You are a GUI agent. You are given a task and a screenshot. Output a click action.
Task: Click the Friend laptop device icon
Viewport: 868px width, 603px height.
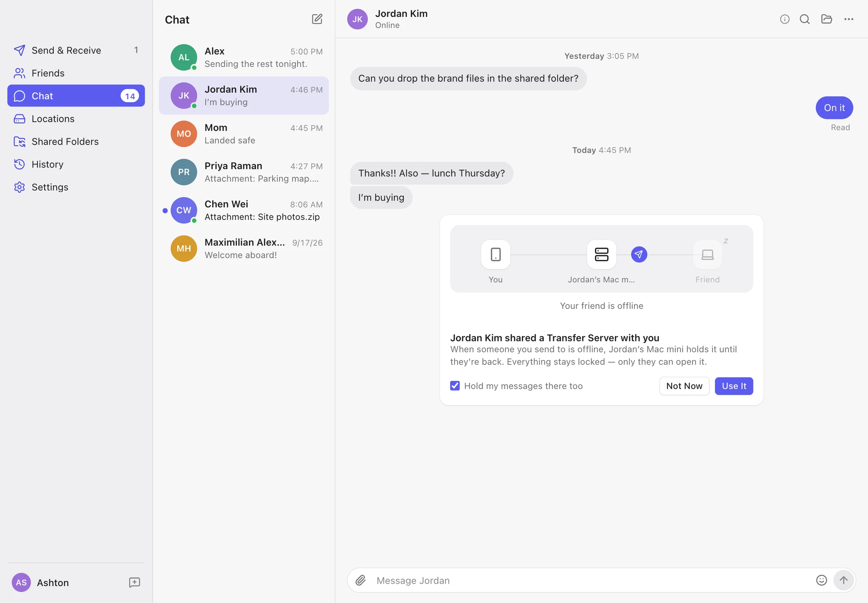tap(707, 254)
